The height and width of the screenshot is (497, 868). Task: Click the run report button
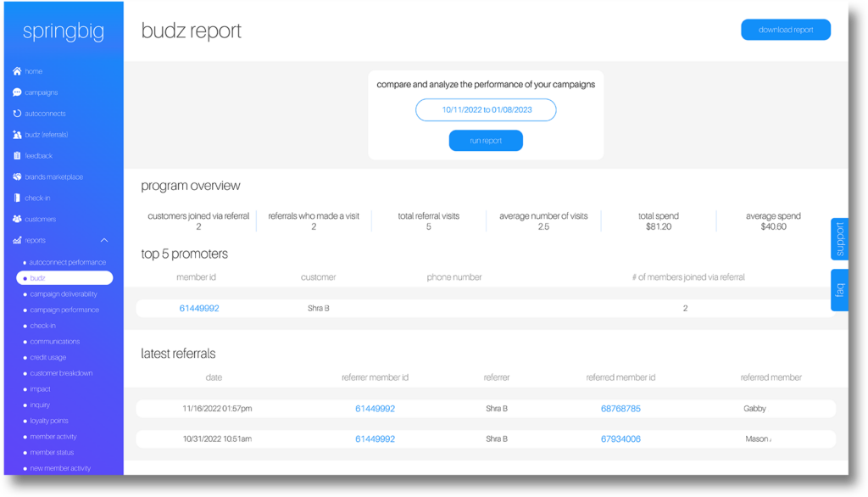point(486,141)
